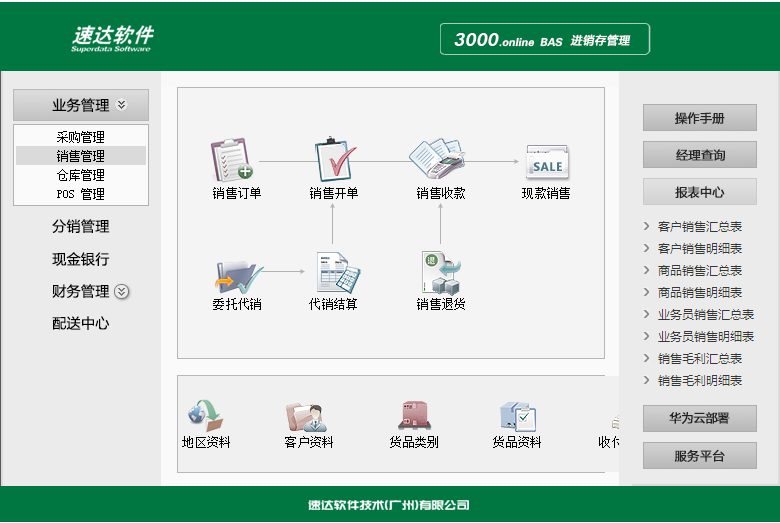Expand the 财务管理 section chevron
780x523 pixels.
click(x=121, y=292)
